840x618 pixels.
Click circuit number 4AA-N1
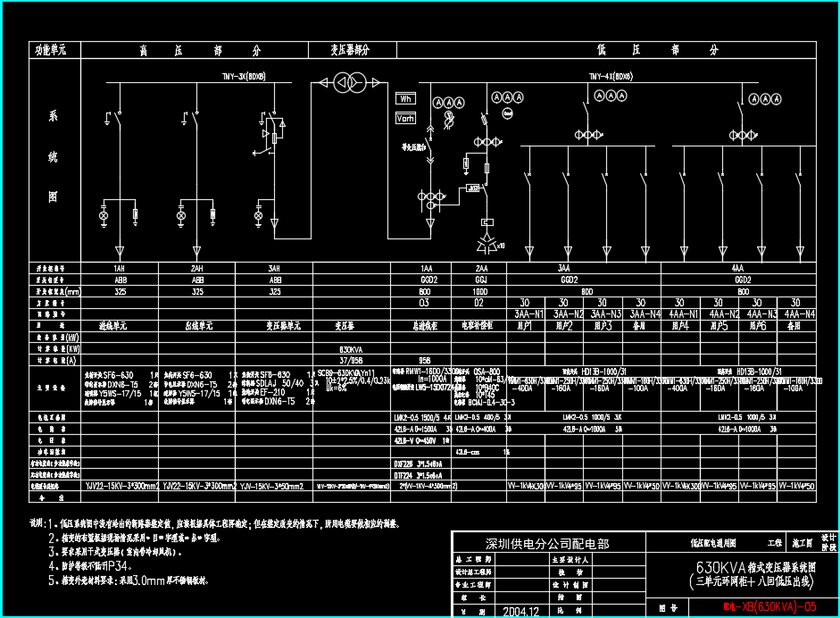(684, 314)
